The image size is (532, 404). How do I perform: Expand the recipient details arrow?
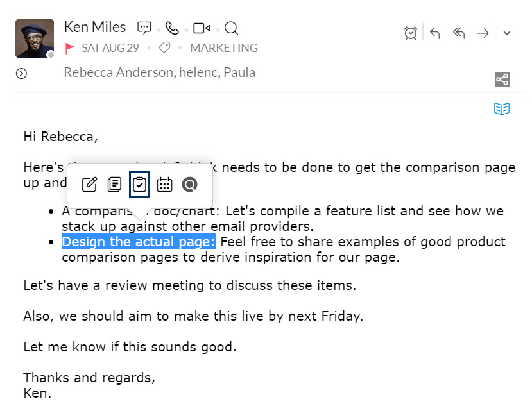click(21, 73)
